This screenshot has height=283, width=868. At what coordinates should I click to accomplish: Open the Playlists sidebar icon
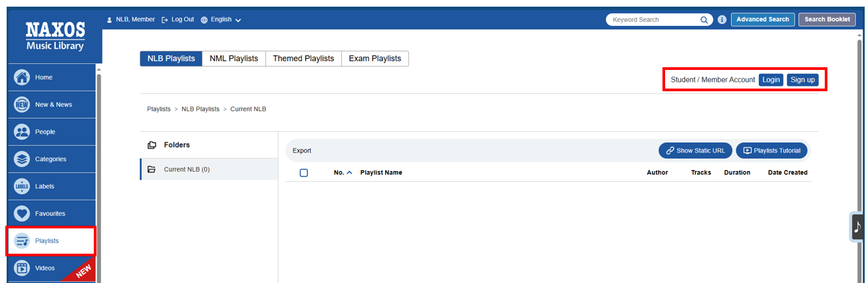point(22,241)
